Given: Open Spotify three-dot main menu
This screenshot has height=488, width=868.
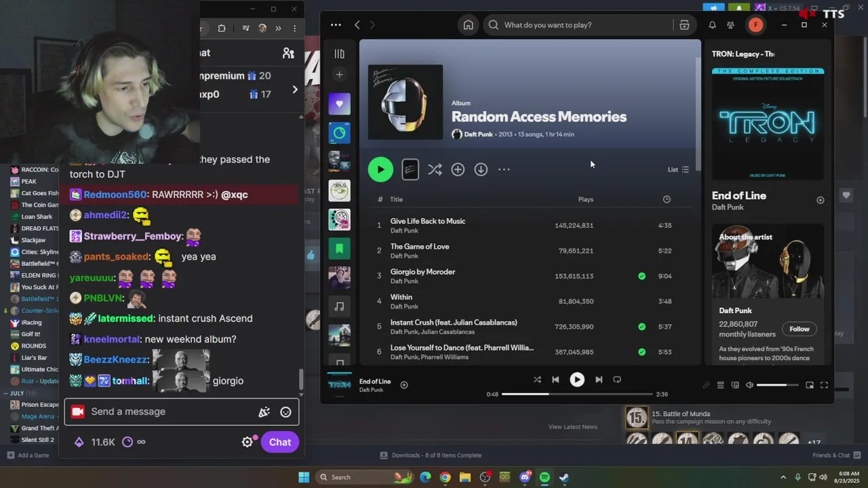Looking at the screenshot, I should [x=336, y=25].
